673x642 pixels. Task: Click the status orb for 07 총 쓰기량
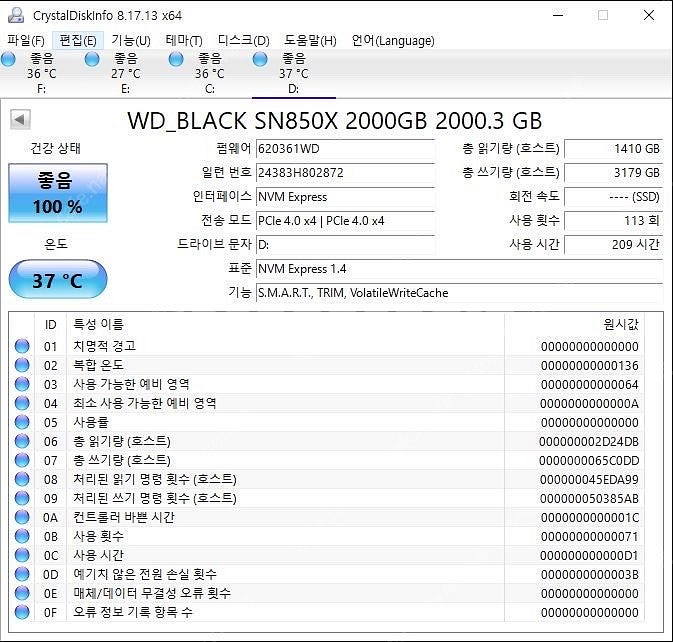[22, 460]
